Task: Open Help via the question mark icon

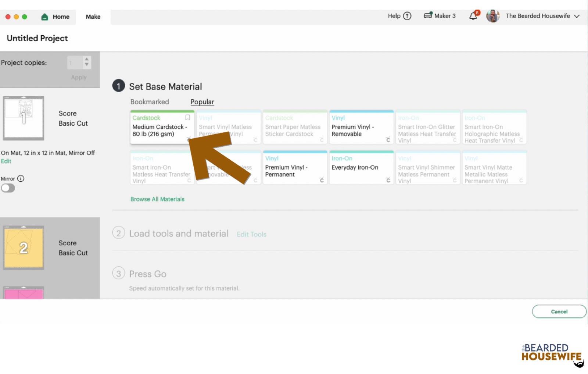Action: [407, 16]
